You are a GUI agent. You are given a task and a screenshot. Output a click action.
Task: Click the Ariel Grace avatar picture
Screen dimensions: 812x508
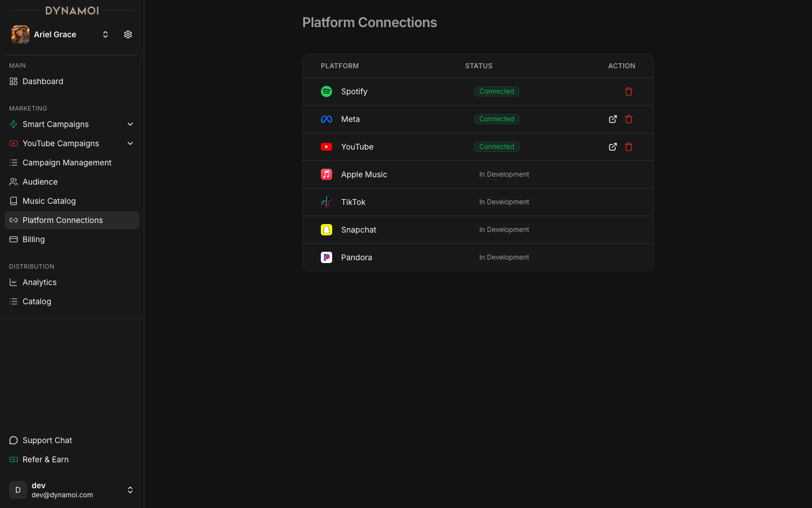point(20,34)
